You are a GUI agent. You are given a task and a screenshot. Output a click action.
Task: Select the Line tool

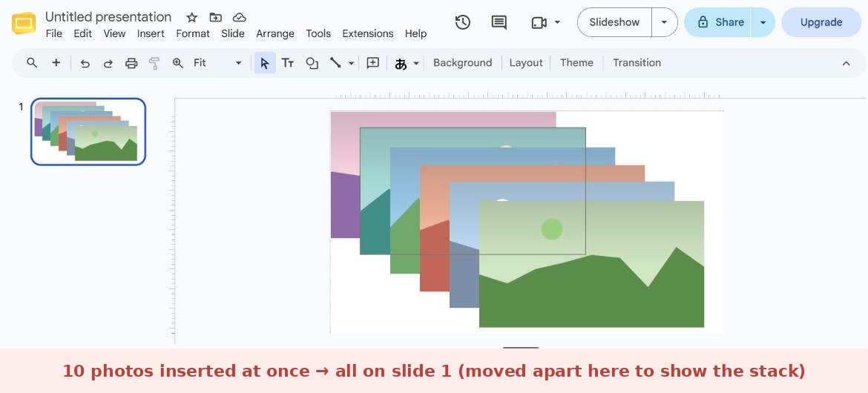[x=335, y=62]
